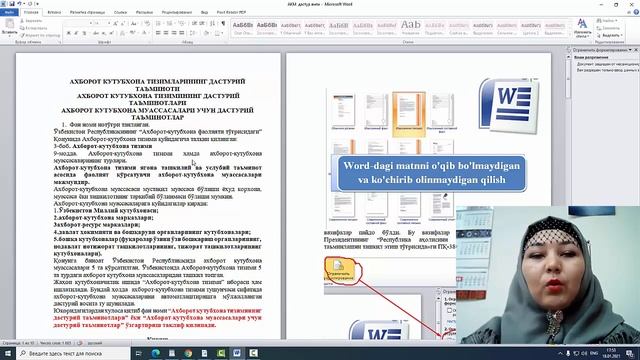Open Windows Start menu
Image resolution: width=640 pixels, height=360 pixels.
(x=7, y=353)
